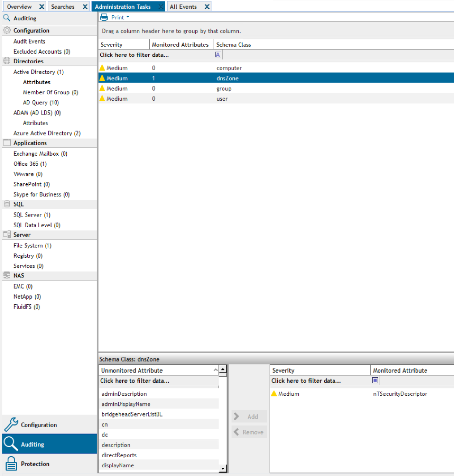Open the Print dropdown arrow
The image size is (454, 476).
coord(128,17)
